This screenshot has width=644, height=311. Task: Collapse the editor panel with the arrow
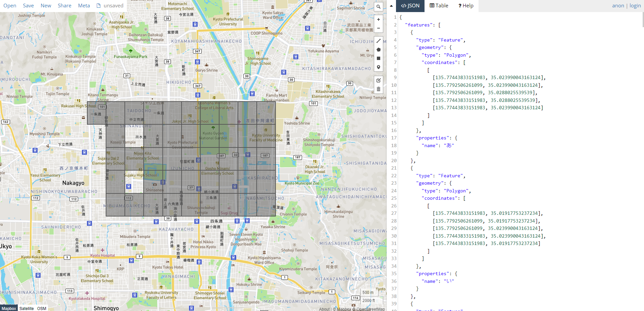[391, 6]
